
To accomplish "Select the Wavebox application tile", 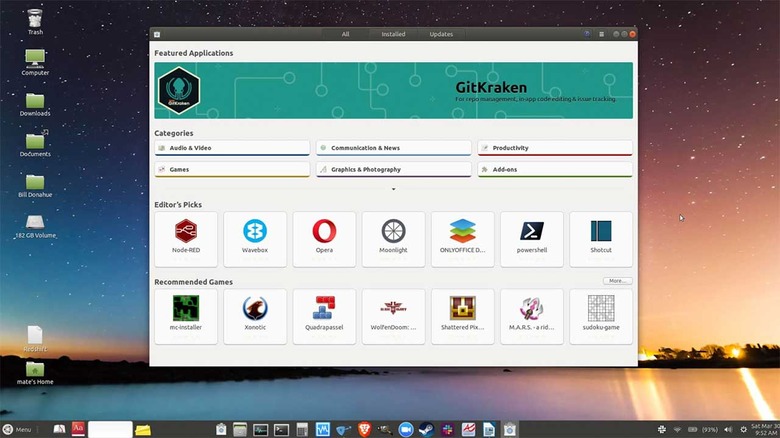I will coord(255,238).
